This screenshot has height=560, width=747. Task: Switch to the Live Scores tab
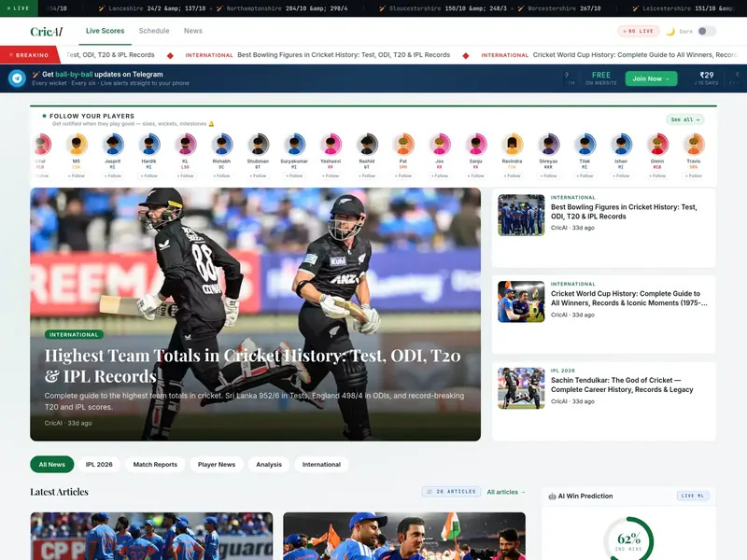point(105,31)
